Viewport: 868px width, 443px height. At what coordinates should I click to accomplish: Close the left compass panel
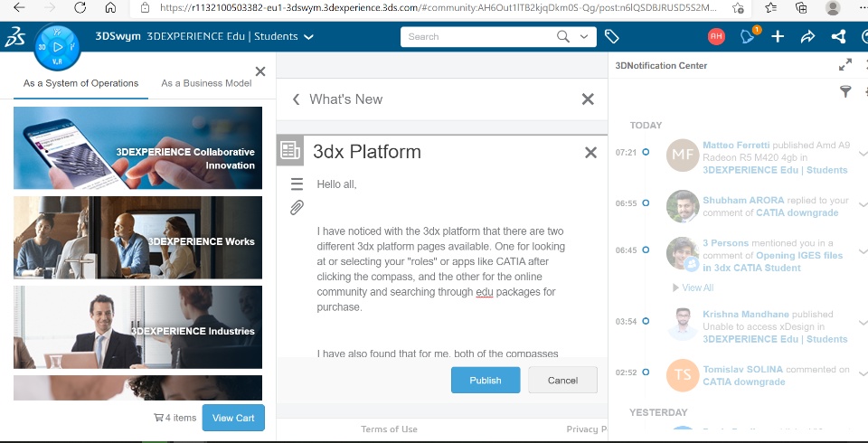(x=260, y=71)
